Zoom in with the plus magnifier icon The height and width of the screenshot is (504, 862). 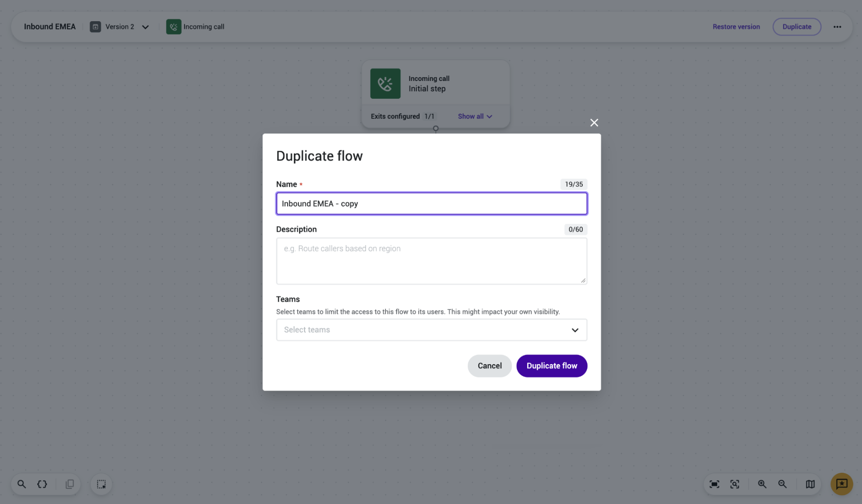coord(762,484)
